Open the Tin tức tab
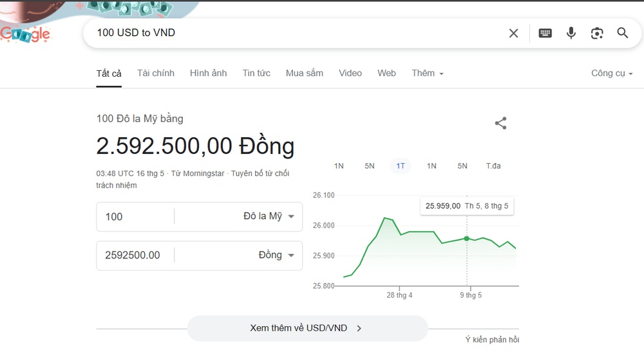644x357 pixels. pos(256,73)
